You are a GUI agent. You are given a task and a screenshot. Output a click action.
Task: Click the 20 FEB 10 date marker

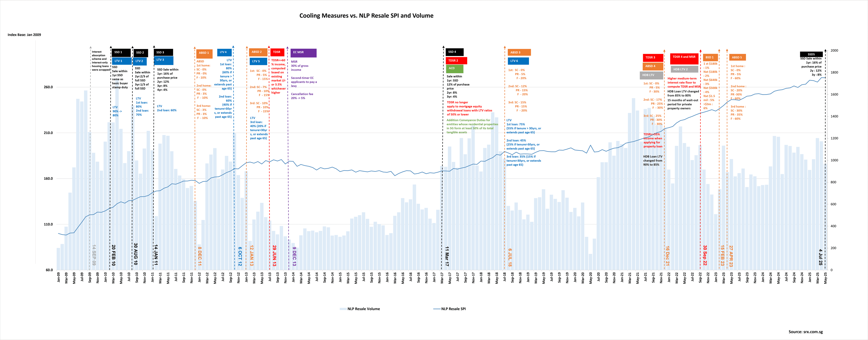pos(113,255)
